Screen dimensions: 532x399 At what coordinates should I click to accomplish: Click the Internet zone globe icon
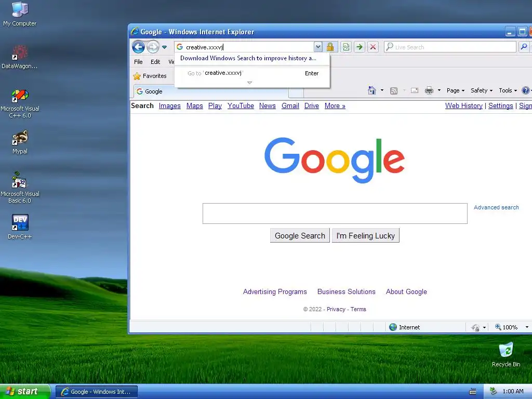click(393, 327)
